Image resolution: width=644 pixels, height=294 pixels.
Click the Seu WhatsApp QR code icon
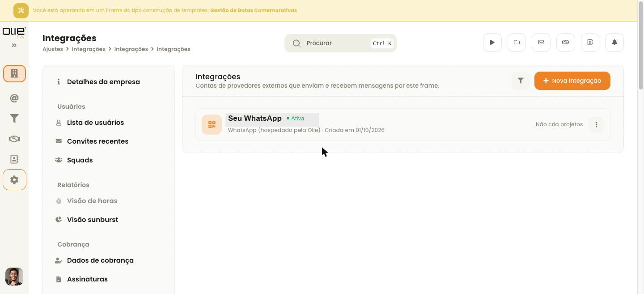pyautogui.click(x=212, y=124)
